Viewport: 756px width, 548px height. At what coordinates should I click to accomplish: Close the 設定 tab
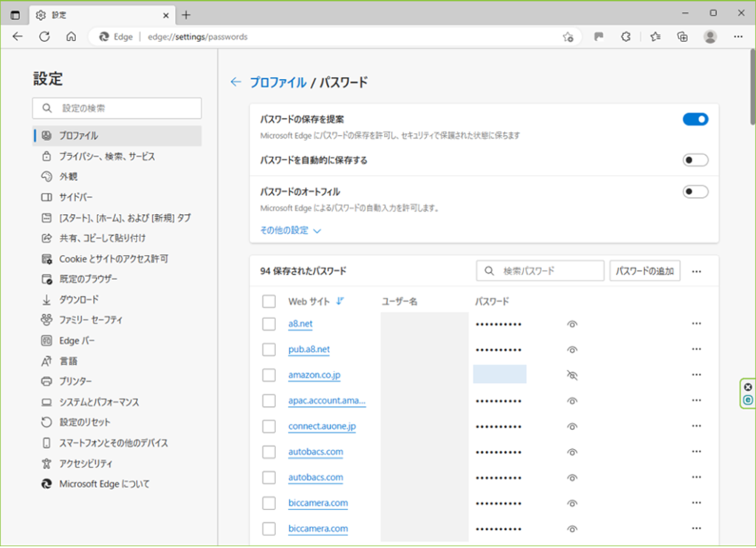tap(166, 16)
